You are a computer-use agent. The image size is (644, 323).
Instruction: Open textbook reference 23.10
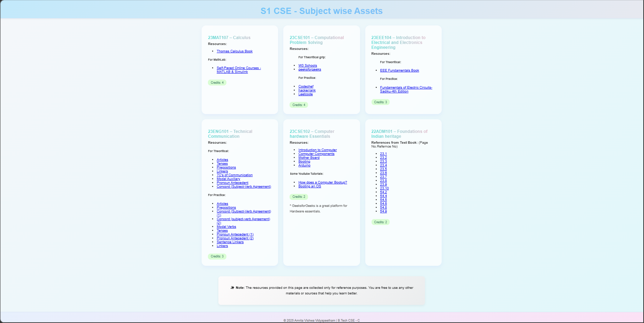coord(384,188)
